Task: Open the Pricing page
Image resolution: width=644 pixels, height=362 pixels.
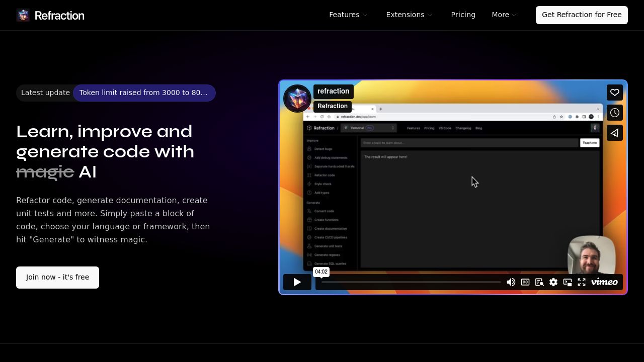Action: (x=463, y=15)
